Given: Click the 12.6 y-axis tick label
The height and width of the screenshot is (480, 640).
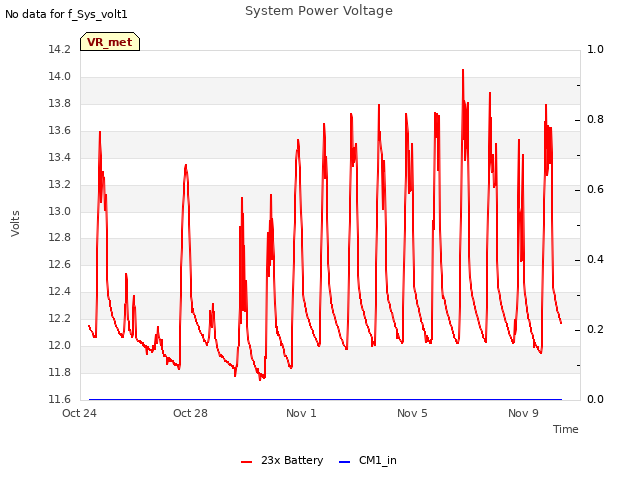Looking at the screenshot, I should (60, 264).
